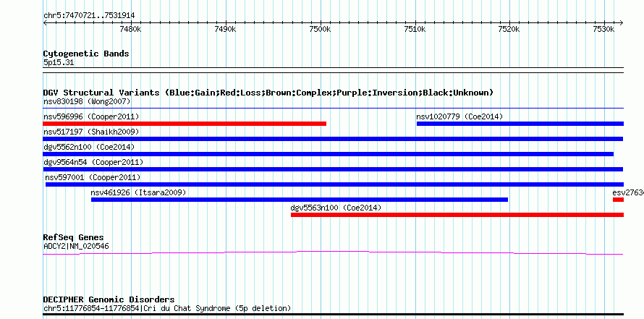Select the red nsv596996 loss variant bar
The width and height of the screenshot is (644, 319).
point(185,124)
